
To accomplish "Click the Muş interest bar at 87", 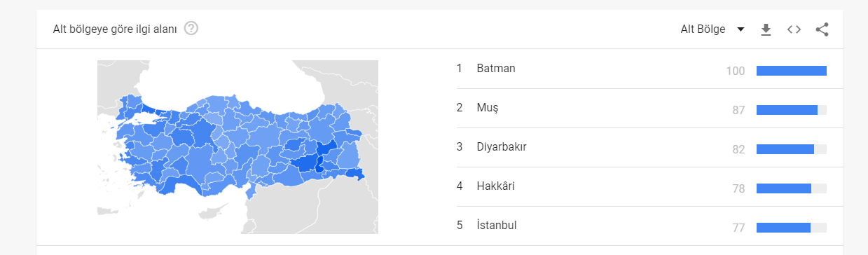I will click(x=792, y=110).
